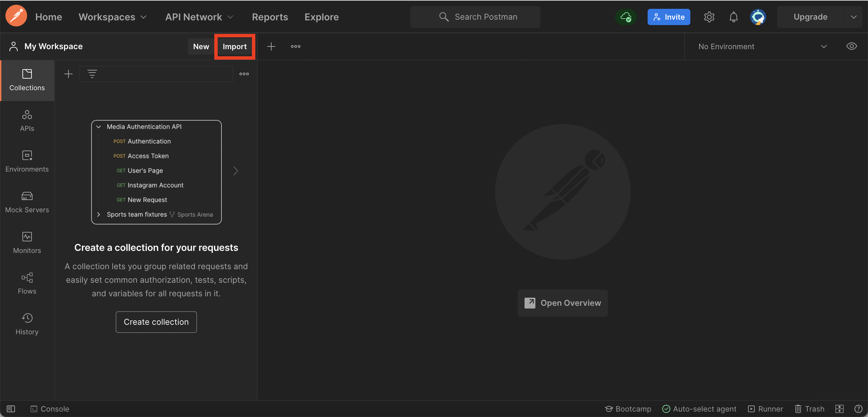Show the environment quick look eye toggle
Screen dimensions: 868x417
point(852,46)
